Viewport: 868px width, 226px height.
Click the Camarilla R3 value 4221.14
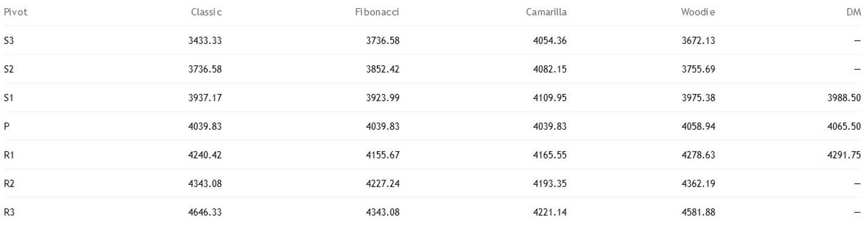pos(550,212)
